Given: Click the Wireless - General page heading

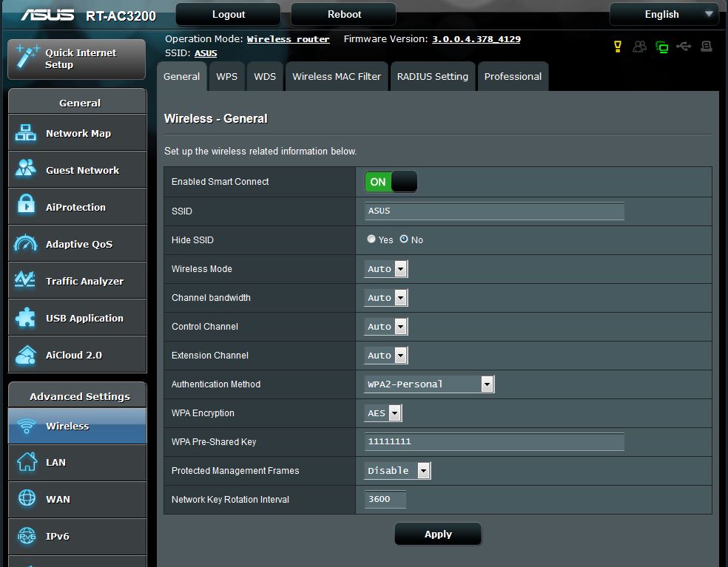Looking at the screenshot, I should 216,119.
